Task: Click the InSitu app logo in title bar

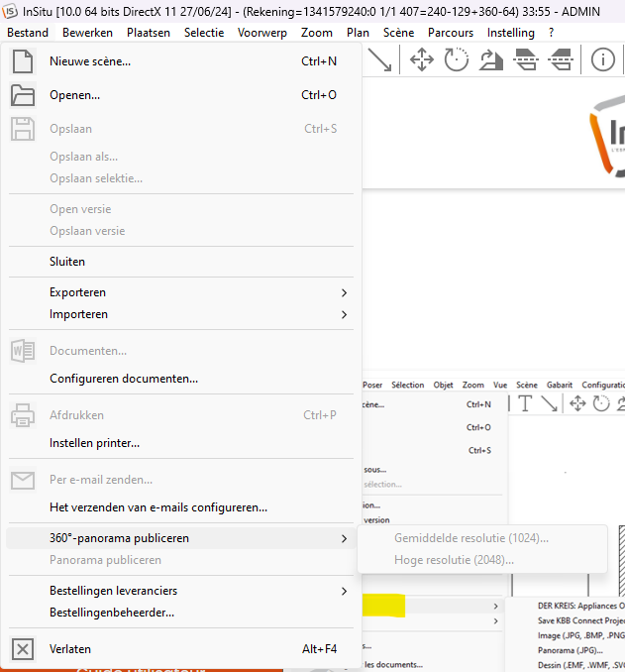Action: tap(10, 11)
